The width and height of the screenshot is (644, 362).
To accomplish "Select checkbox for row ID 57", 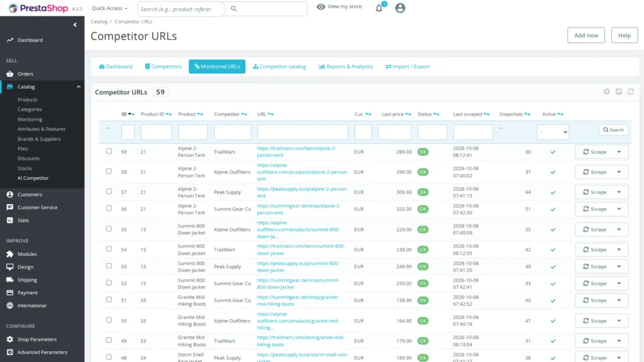I will [109, 191].
